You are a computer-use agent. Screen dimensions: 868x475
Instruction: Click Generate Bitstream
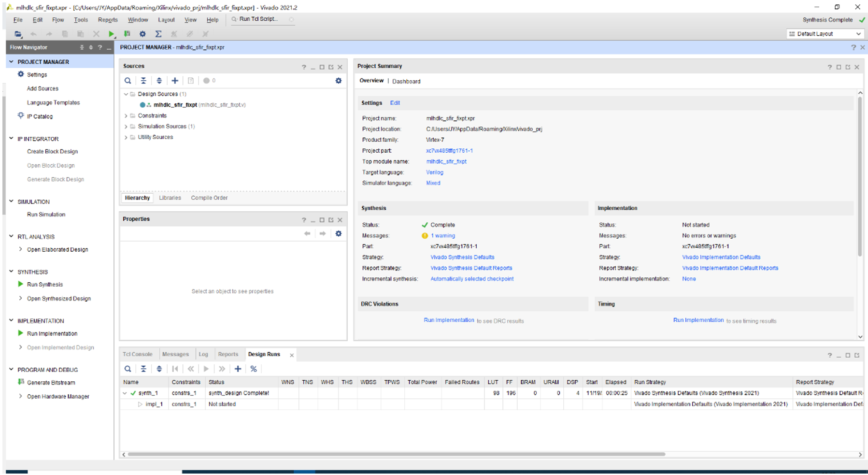coord(51,382)
